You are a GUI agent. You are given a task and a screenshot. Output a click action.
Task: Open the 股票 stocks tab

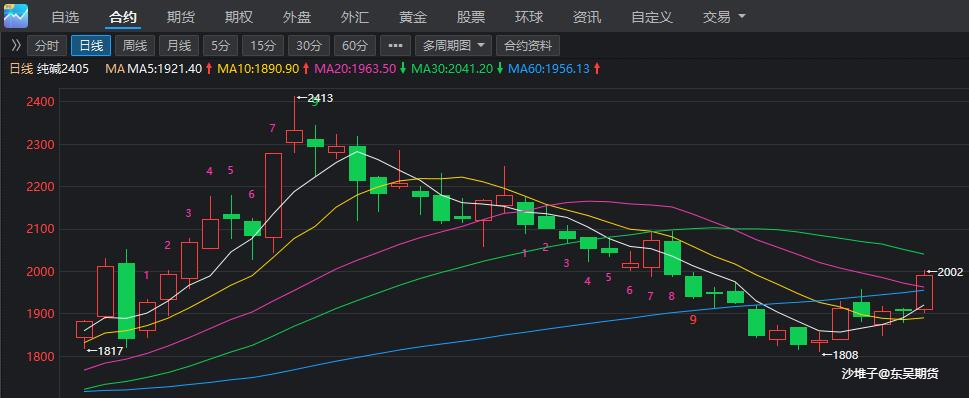coord(471,17)
